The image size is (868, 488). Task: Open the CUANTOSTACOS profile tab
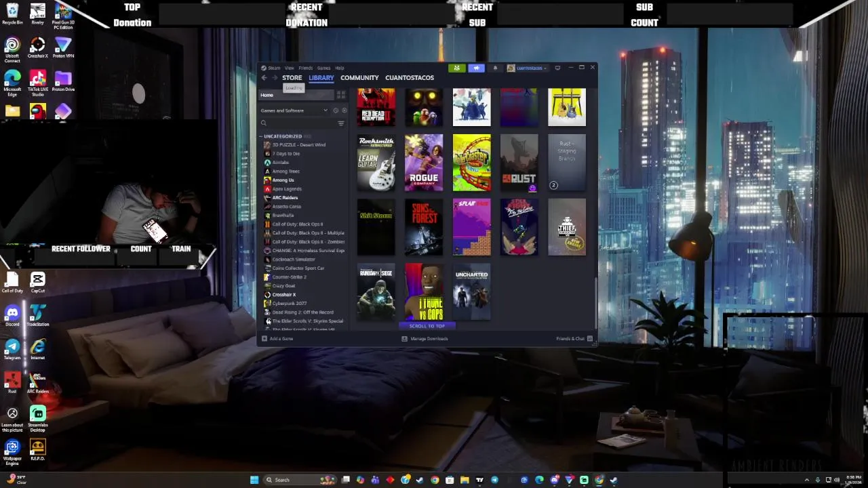pos(410,78)
